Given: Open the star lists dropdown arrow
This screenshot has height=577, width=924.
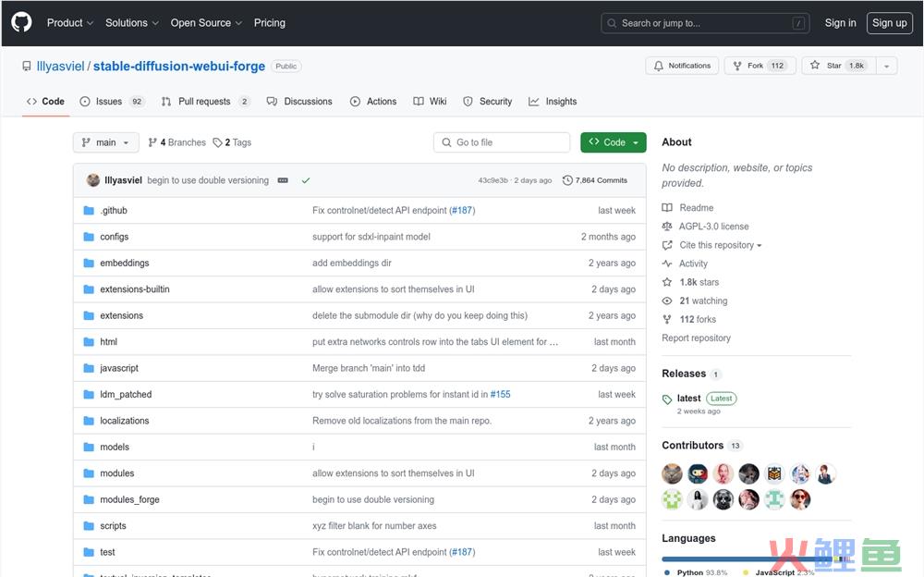Looking at the screenshot, I should pyautogui.click(x=886, y=66).
